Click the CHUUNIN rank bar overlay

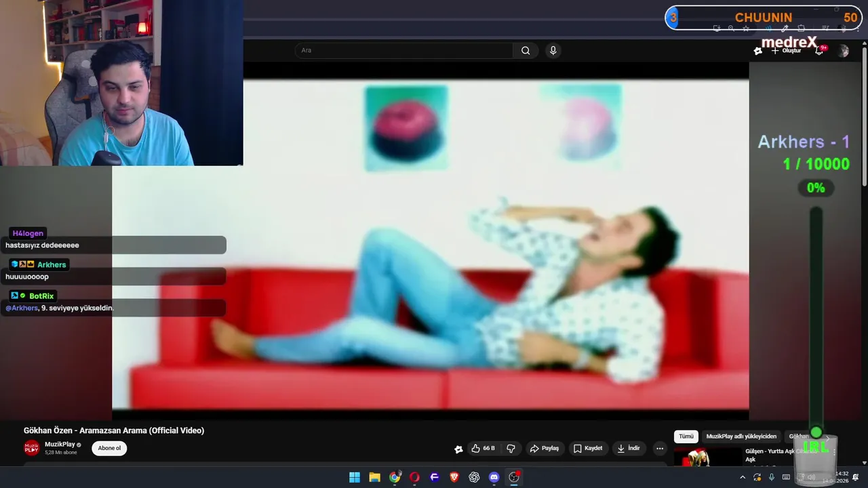(764, 18)
